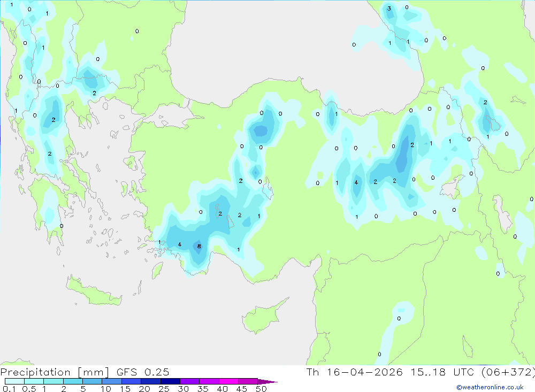Click the '(06+372)' forecast run label
Image resolution: width=535 pixels, height=392 pixels.
[508, 372]
